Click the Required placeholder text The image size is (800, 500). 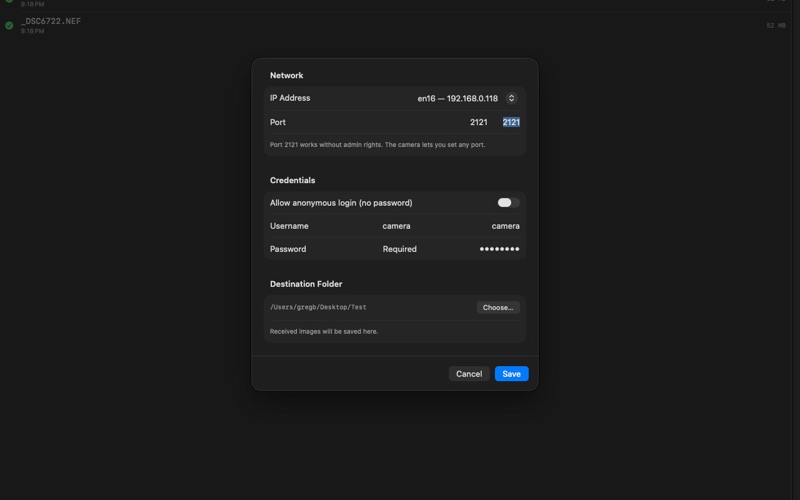point(399,249)
